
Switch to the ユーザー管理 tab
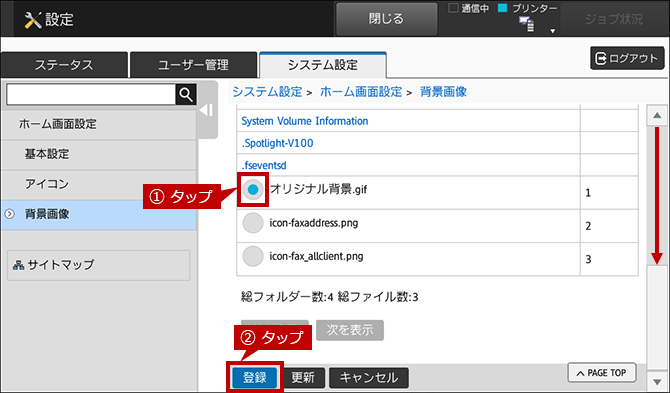point(193,65)
